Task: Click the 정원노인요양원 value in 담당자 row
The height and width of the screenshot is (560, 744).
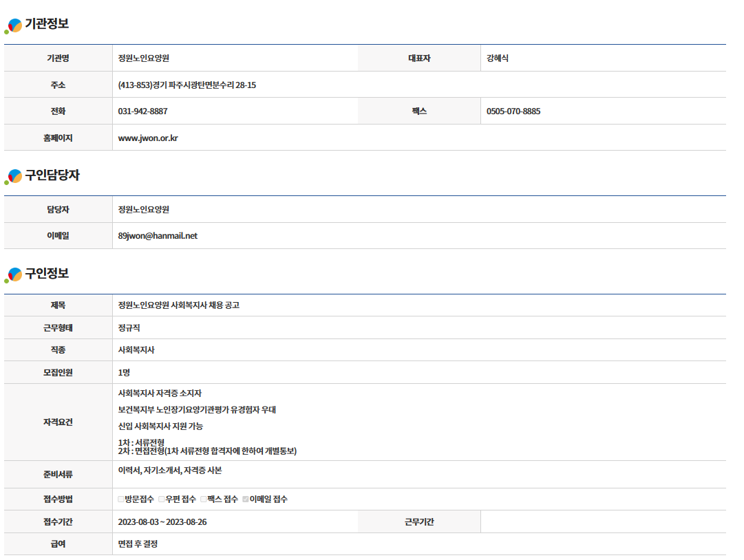Action: pyautogui.click(x=143, y=209)
